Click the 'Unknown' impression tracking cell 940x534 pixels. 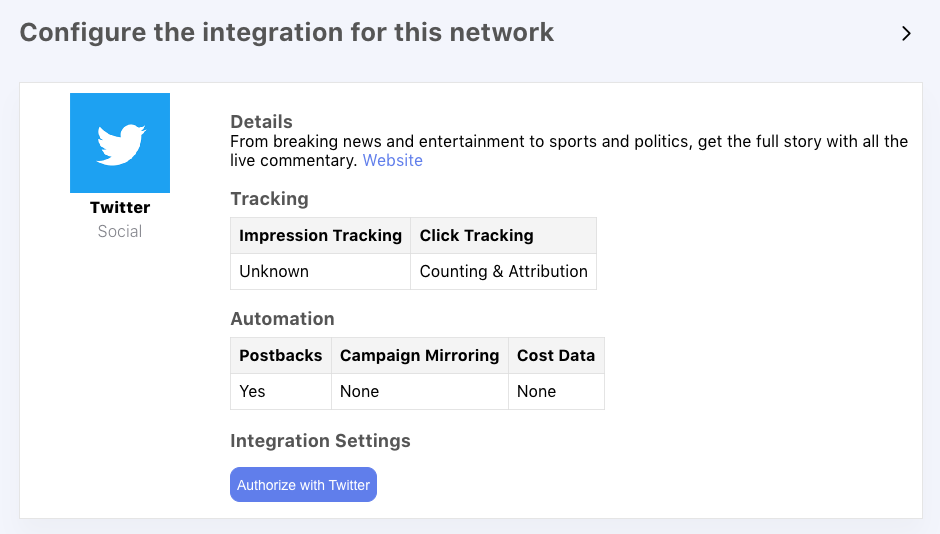pyautogui.click(x=321, y=271)
